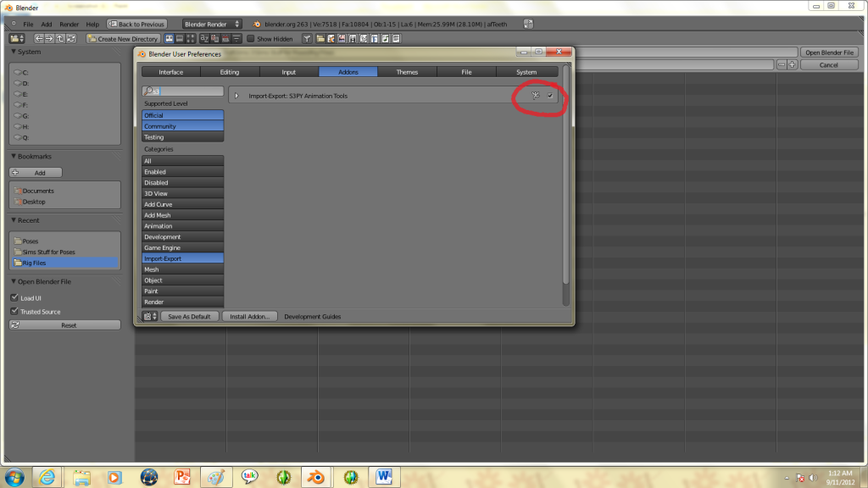
Task: Open Windows Start menu
Action: tap(14, 477)
